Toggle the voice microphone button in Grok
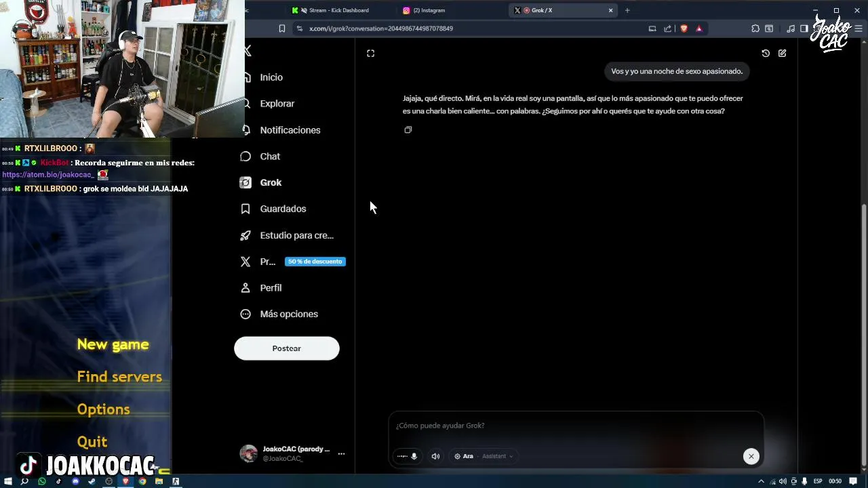Screen dimensions: 868x488 408,456
